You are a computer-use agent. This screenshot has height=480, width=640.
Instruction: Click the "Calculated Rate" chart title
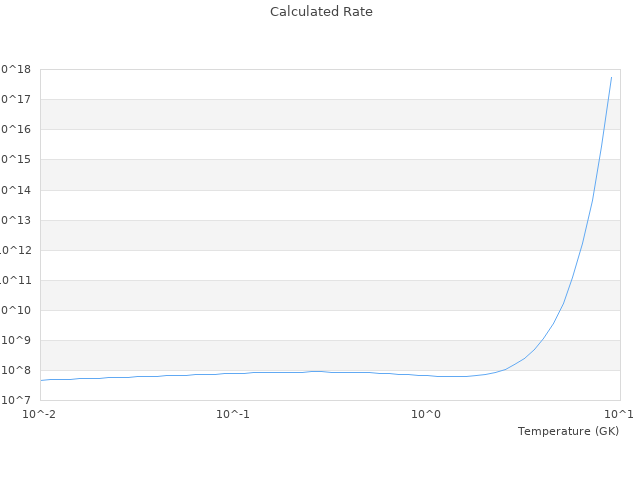(x=320, y=12)
